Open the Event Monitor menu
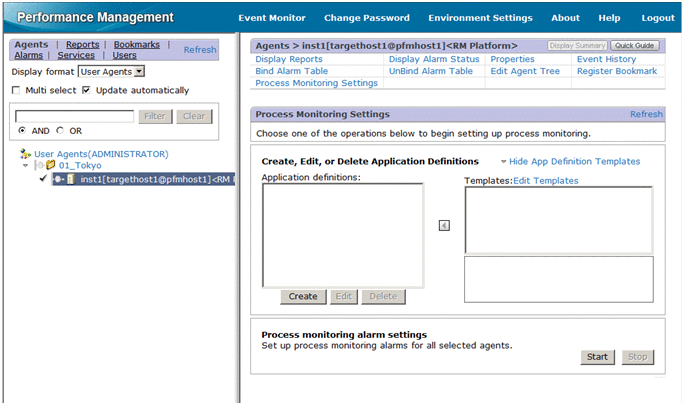The height and width of the screenshot is (405, 685). click(272, 18)
